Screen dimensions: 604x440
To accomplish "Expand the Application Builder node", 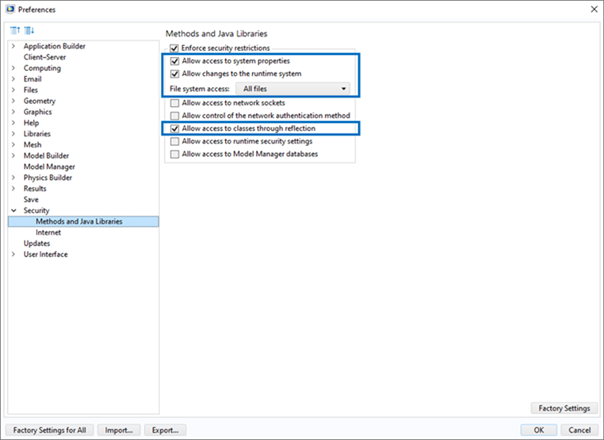I will pos(13,46).
